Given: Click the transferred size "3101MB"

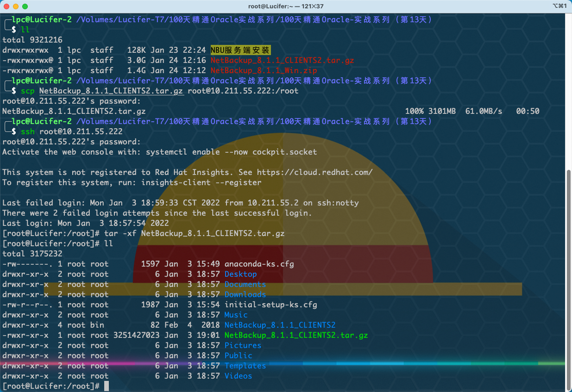Looking at the screenshot, I should pos(442,111).
